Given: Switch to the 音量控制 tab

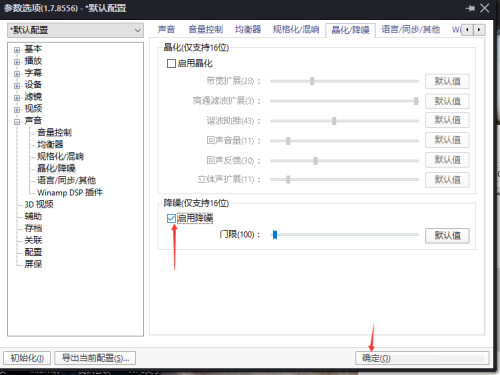Looking at the screenshot, I should (x=205, y=30).
